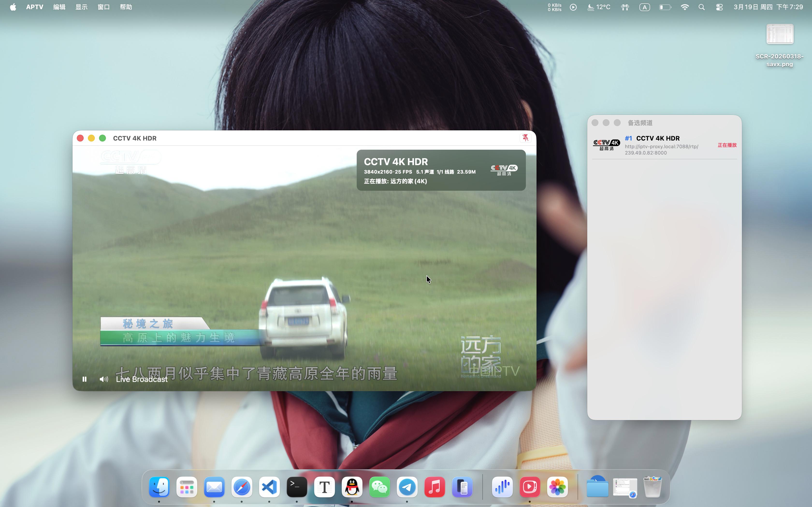Open Telegram from the Dock
Viewport: 812px width, 507px height.
pos(407,487)
